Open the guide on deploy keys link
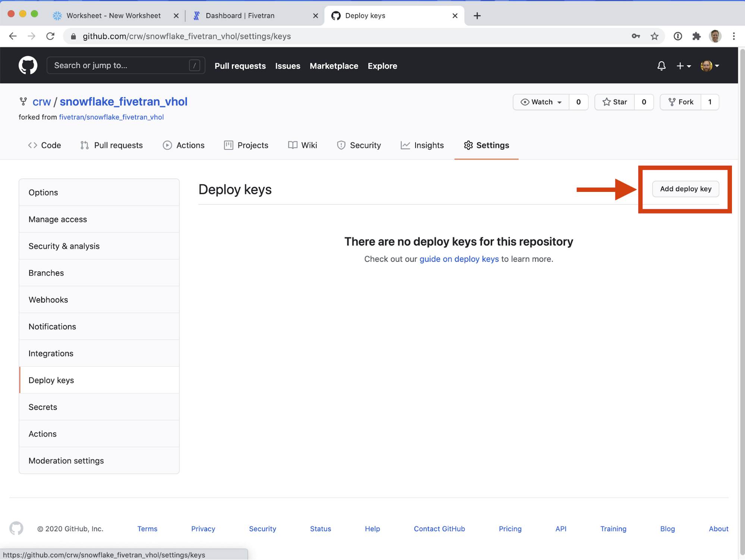This screenshot has width=745, height=560. point(459,259)
